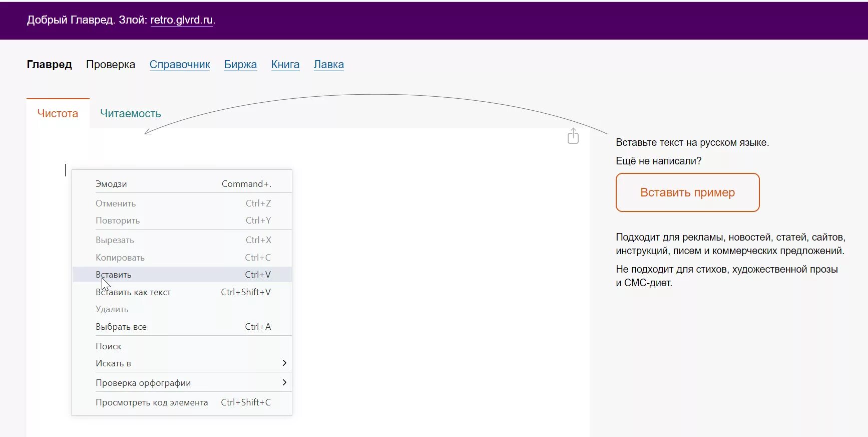Choose Просмотреть код элемента
The image size is (868, 437).
[182, 402]
